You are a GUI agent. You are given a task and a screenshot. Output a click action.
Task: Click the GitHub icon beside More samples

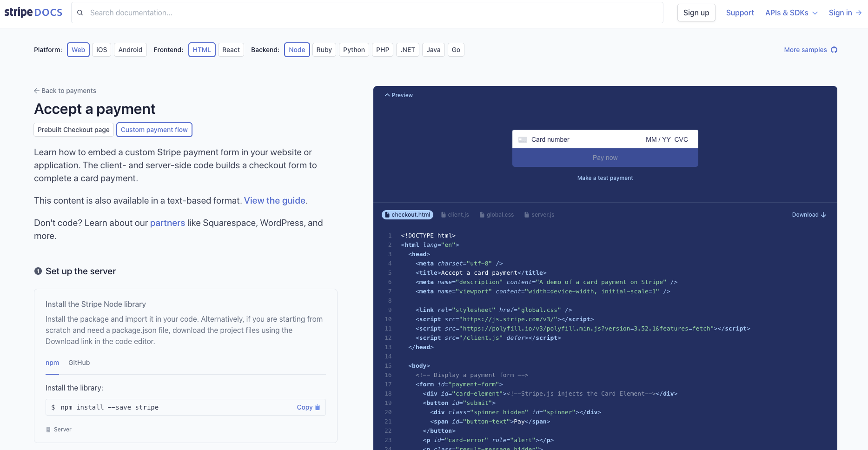pyautogui.click(x=834, y=50)
